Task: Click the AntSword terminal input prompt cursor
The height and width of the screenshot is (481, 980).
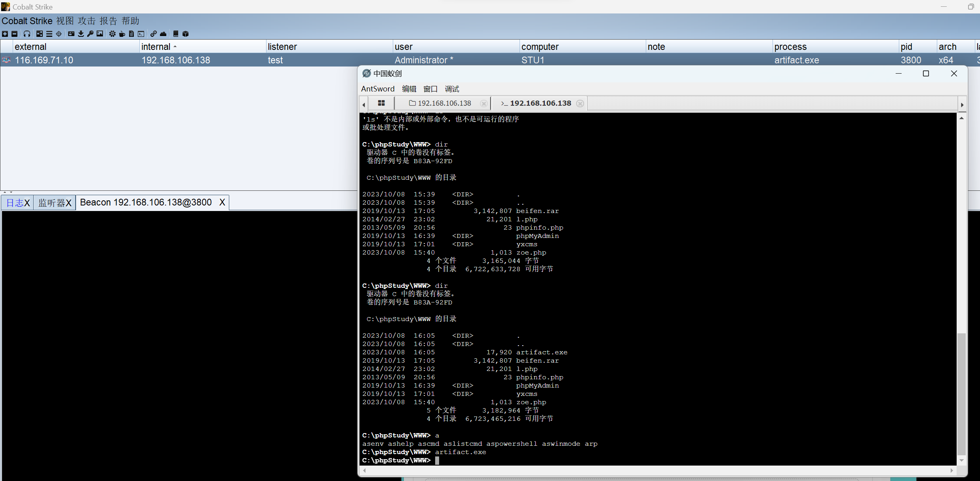Action: coord(437,460)
